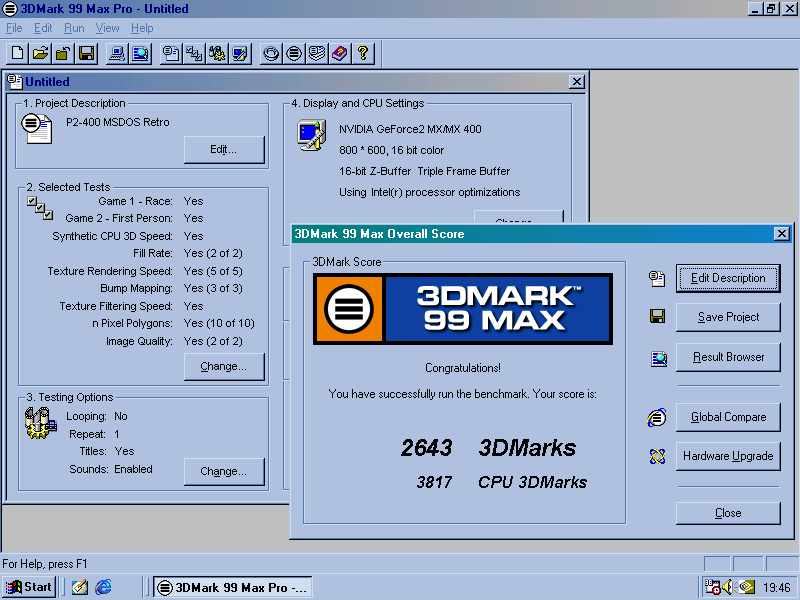Click the Save floppy disk toolbar icon
The height and width of the screenshot is (600, 800).
(x=86, y=53)
